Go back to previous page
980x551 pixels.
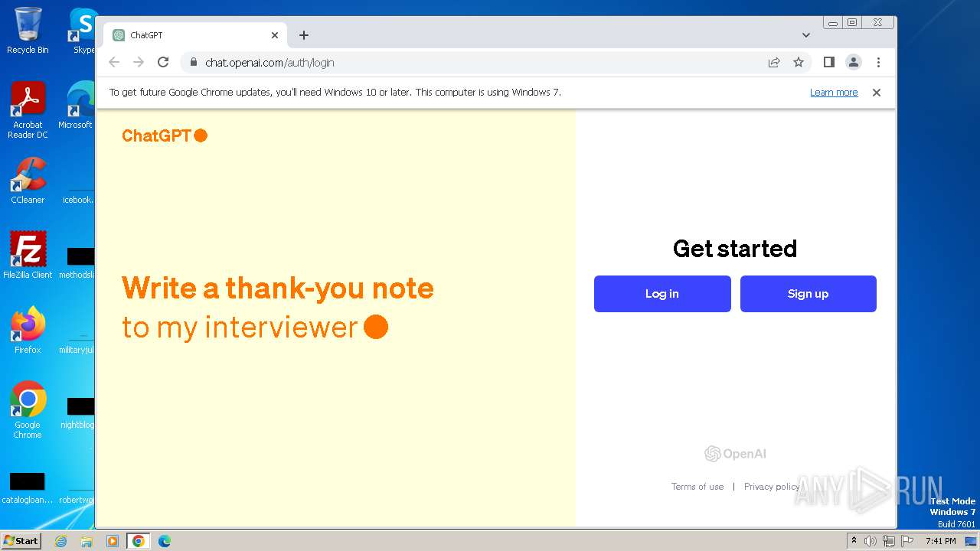114,63
